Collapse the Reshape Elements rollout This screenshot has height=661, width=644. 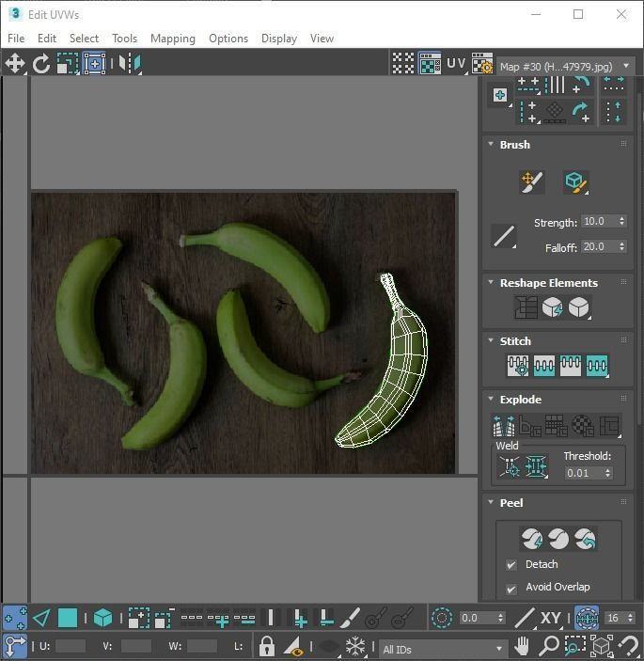tap(491, 282)
